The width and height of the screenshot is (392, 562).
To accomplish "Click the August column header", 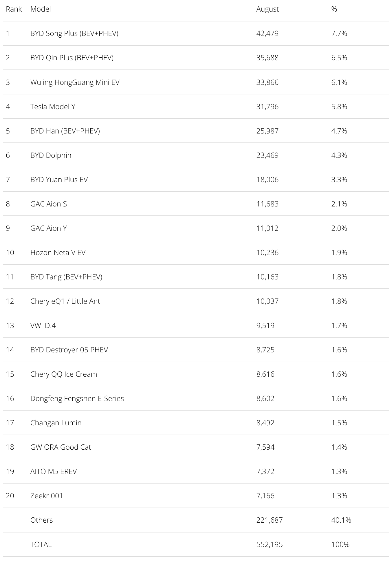I will click(267, 9).
